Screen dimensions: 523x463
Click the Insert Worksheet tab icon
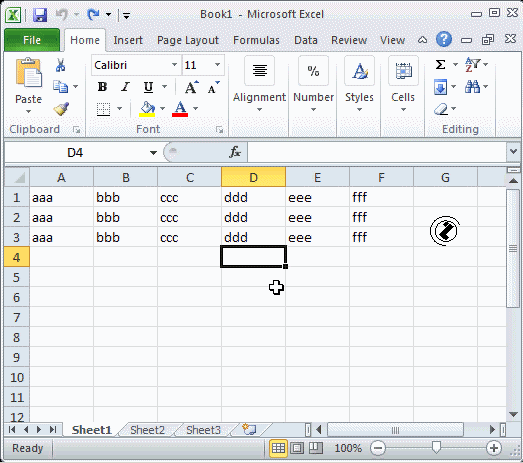pos(249,429)
